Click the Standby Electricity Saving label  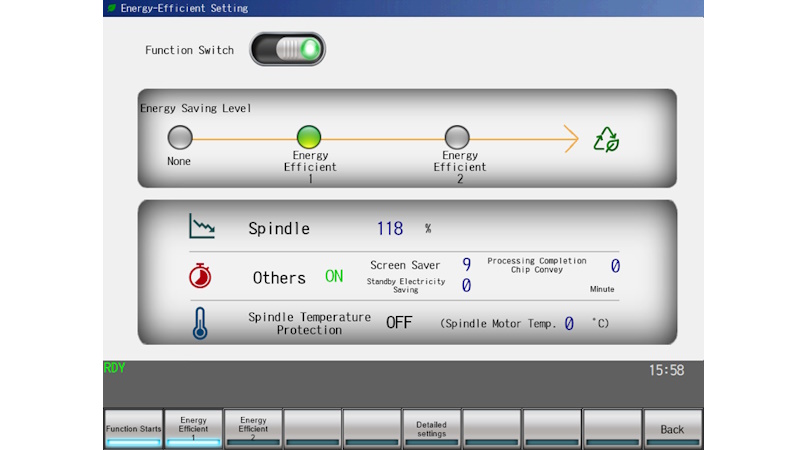(x=406, y=285)
